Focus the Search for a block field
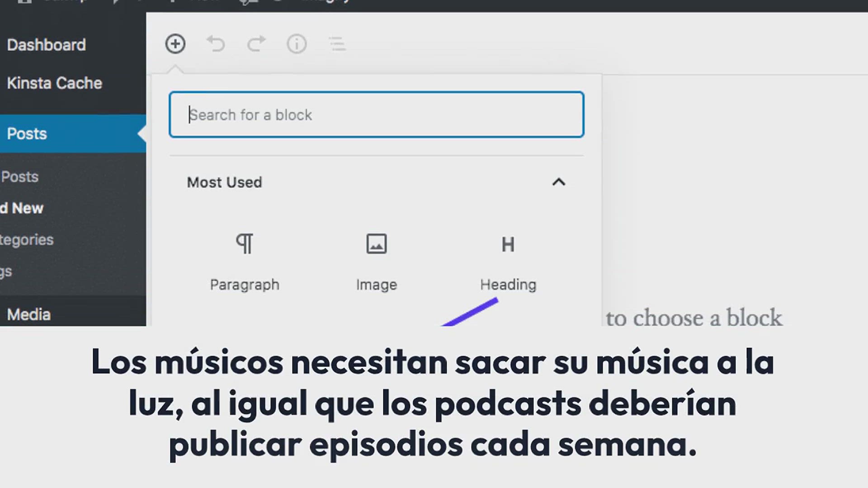Viewport: 868px width, 488px height. 376,115
